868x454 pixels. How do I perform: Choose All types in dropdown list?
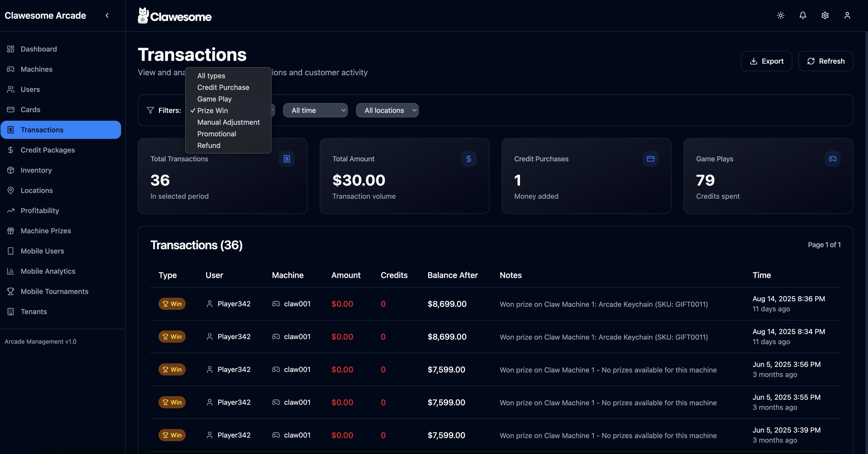(228, 76)
